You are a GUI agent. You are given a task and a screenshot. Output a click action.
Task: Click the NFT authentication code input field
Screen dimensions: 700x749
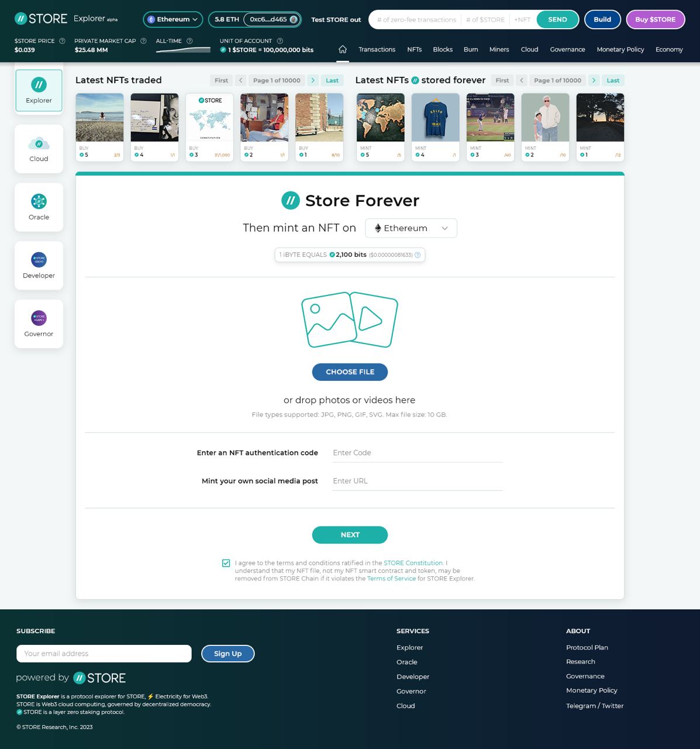point(418,453)
